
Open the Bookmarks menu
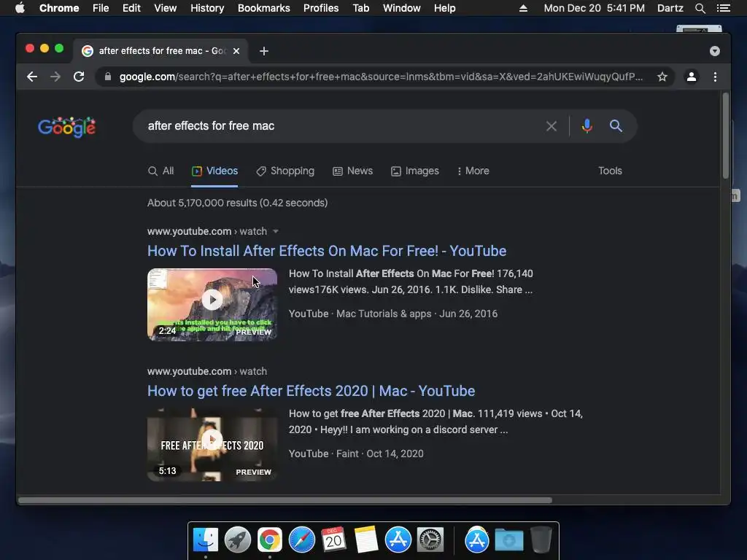point(264,8)
